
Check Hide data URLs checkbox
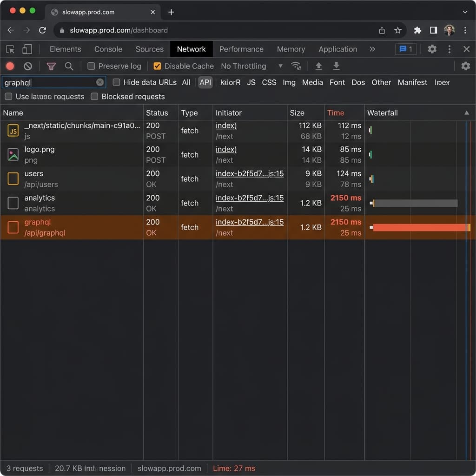pyautogui.click(x=116, y=82)
